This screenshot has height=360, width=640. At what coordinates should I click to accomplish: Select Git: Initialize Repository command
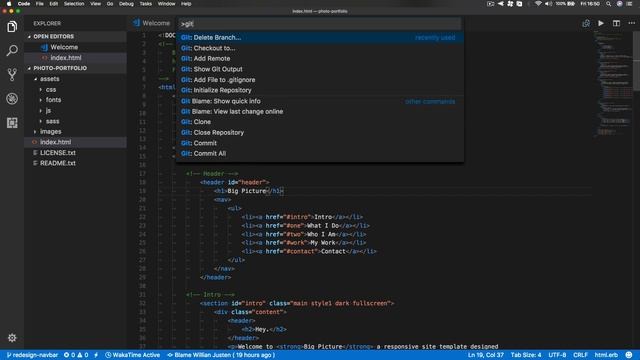point(320,90)
